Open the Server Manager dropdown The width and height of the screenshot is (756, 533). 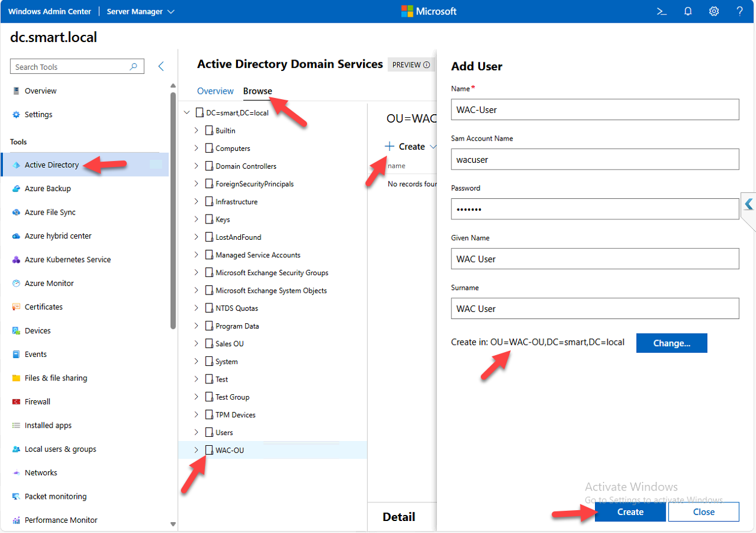[x=141, y=11]
